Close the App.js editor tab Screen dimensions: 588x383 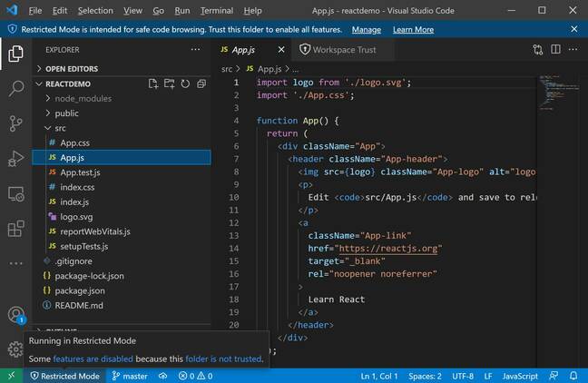click(281, 50)
